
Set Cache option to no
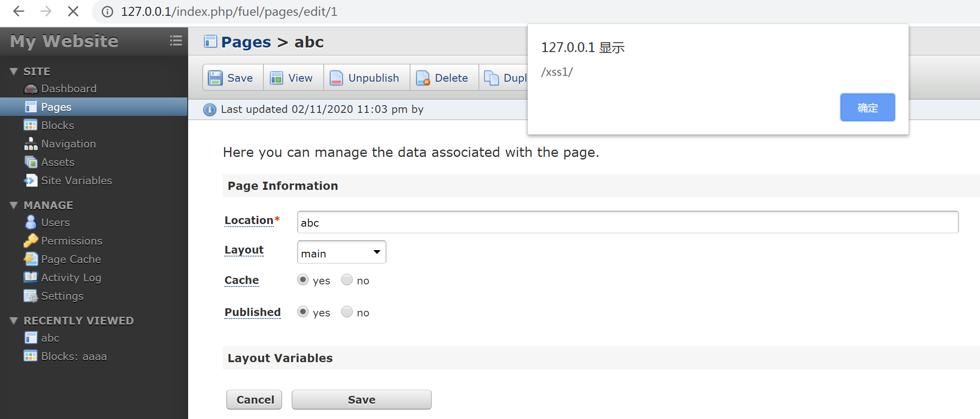347,280
